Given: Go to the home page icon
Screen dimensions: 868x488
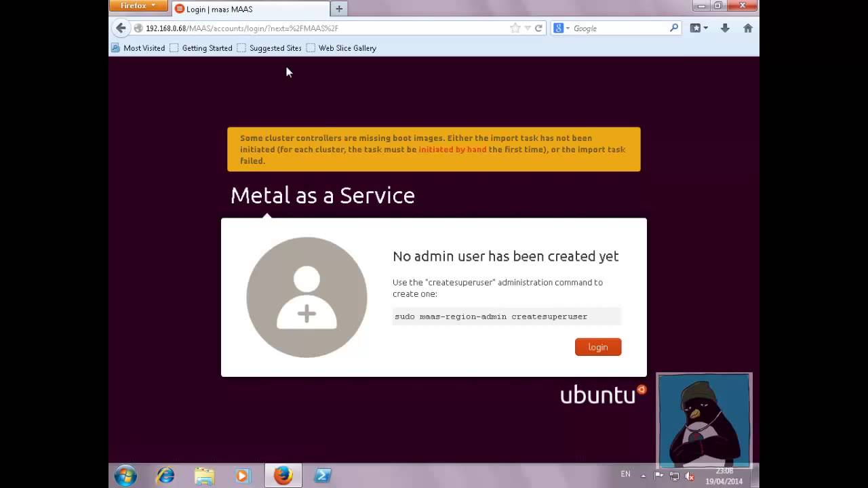Looking at the screenshot, I should point(748,28).
